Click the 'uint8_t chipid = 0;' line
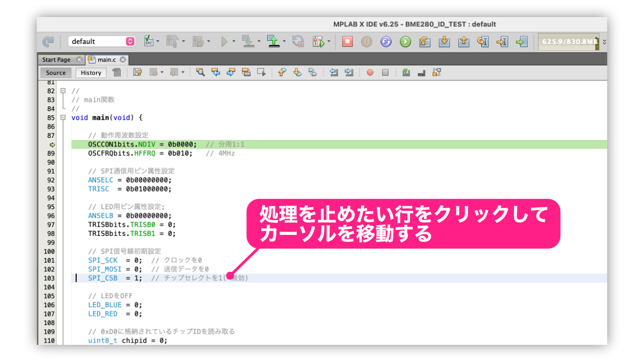The width and height of the screenshot is (644, 362). click(128, 340)
